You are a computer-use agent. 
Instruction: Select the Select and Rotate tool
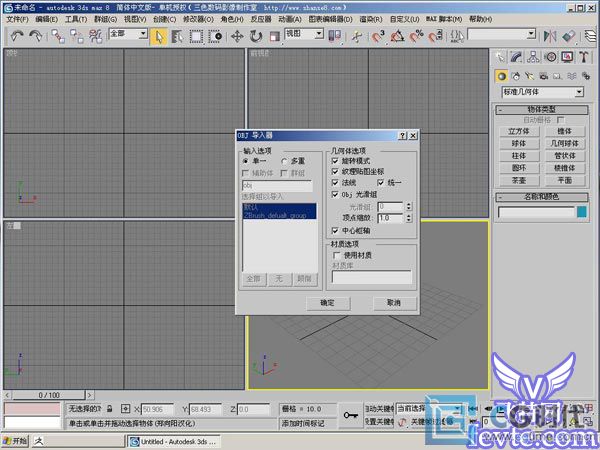[x=256, y=36]
